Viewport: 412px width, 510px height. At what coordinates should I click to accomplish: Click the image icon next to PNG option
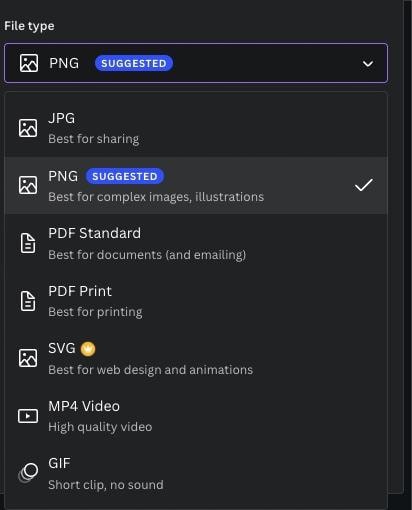point(28,185)
